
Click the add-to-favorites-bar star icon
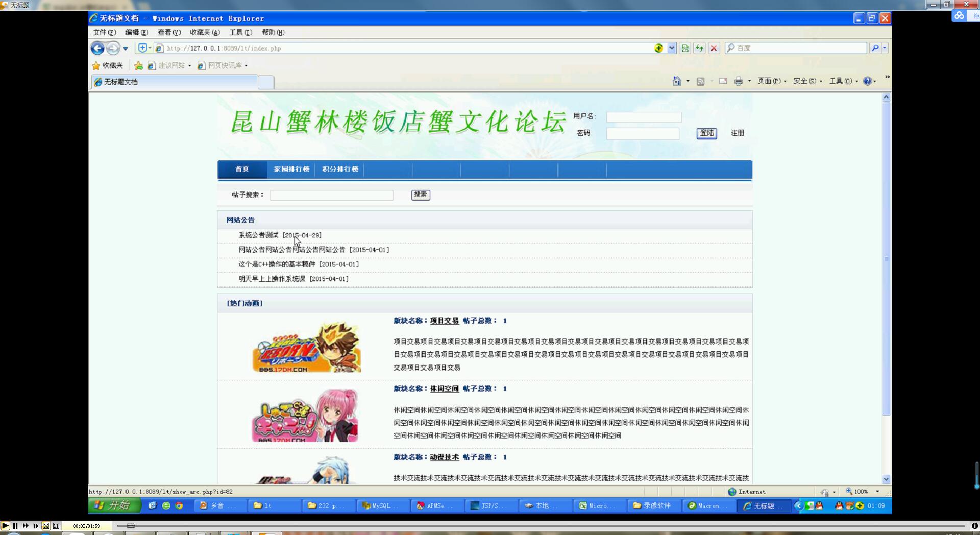tap(138, 65)
